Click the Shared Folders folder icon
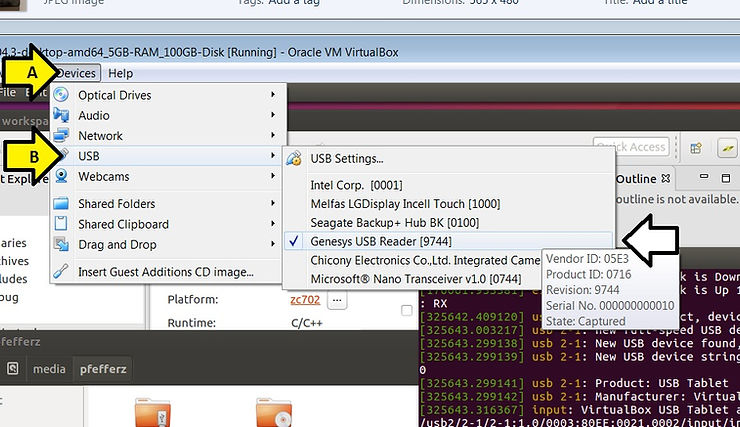 point(62,204)
